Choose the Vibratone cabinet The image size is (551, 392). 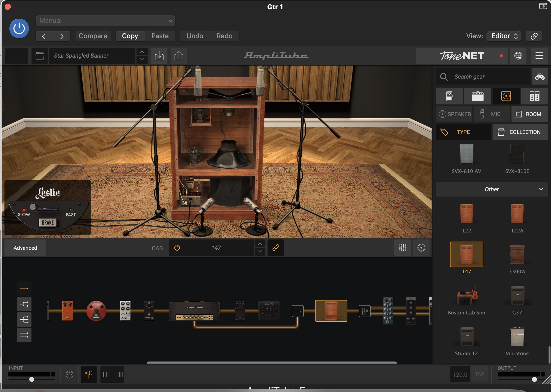[x=517, y=341]
